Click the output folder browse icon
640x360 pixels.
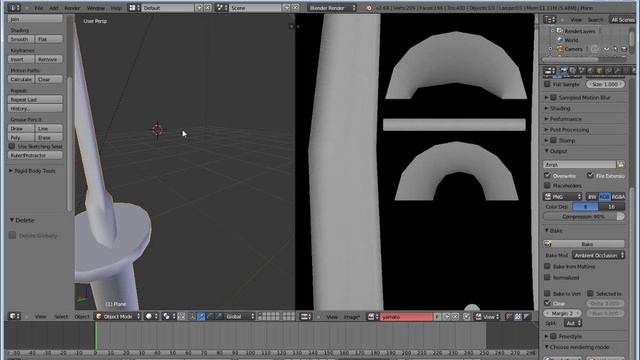pyautogui.click(x=620, y=164)
